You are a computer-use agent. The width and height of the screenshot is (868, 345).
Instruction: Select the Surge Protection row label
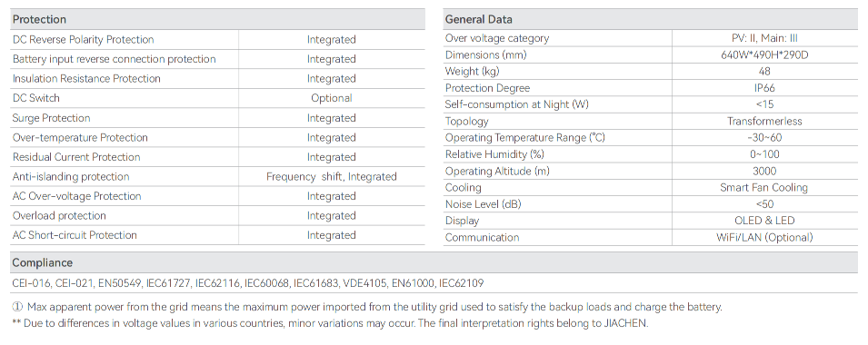click(x=52, y=118)
